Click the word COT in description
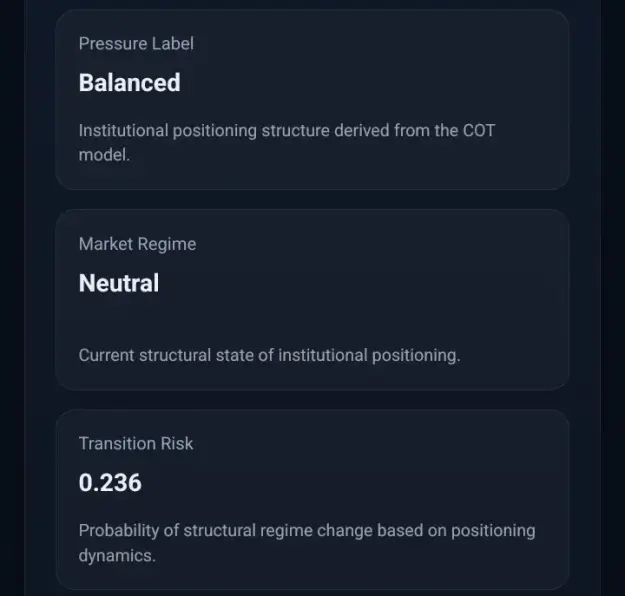 [x=479, y=131]
